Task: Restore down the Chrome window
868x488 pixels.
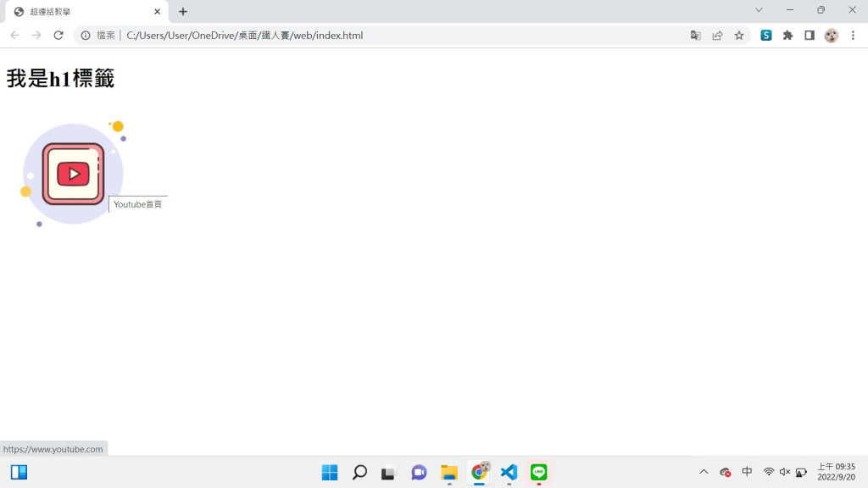Action: point(821,10)
